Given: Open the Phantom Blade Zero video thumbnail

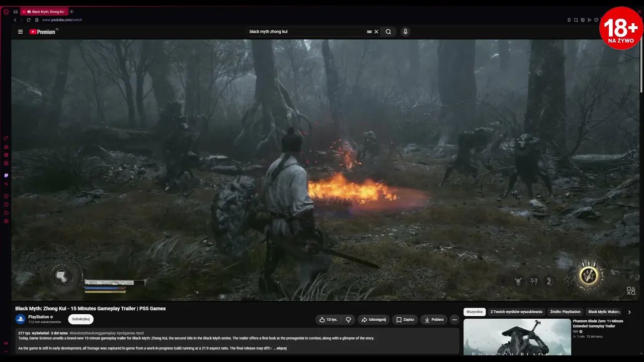Looking at the screenshot, I should [517, 337].
